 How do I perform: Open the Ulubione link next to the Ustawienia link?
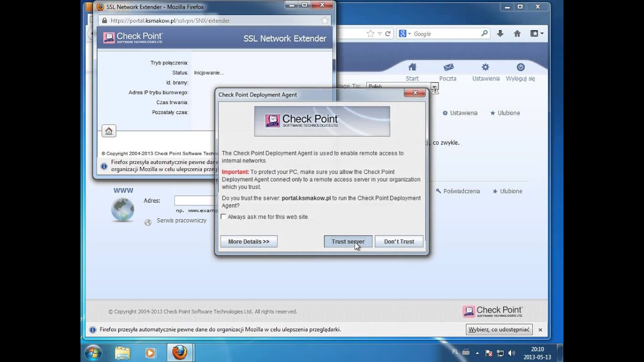pos(505,113)
